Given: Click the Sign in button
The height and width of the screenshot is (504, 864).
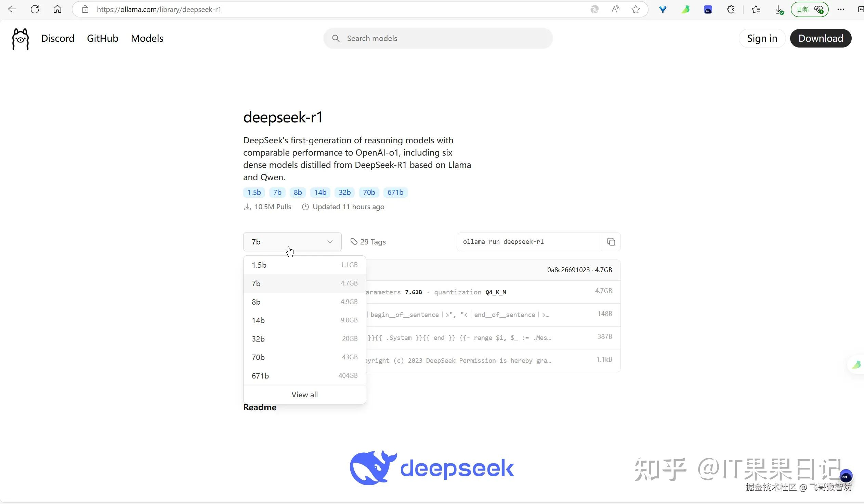Looking at the screenshot, I should pyautogui.click(x=761, y=38).
